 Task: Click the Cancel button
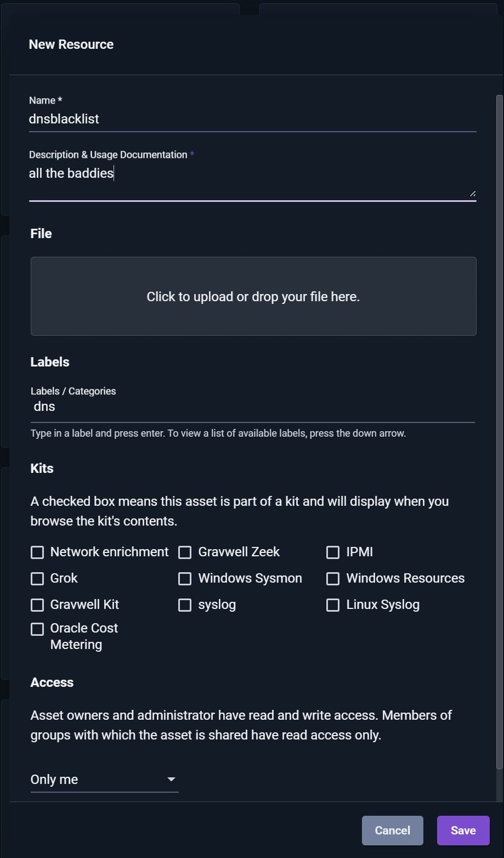pyautogui.click(x=392, y=831)
